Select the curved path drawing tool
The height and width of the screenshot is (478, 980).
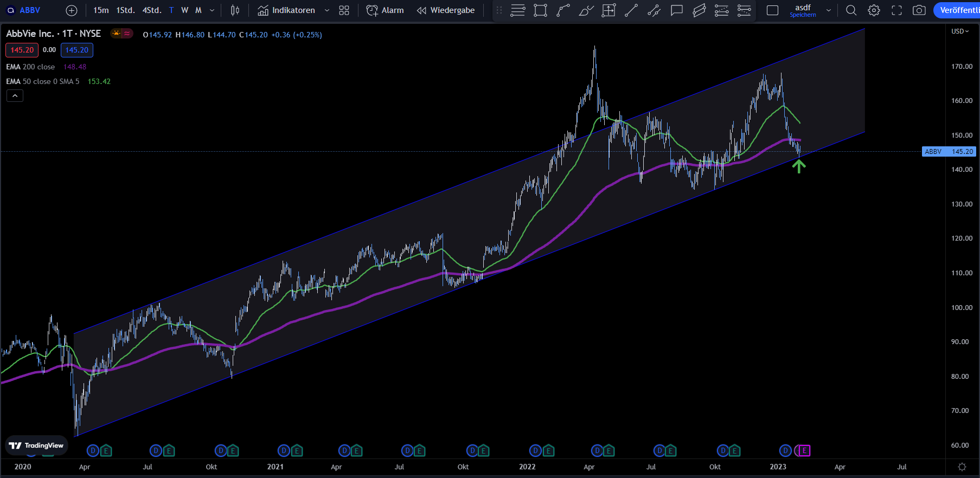pos(563,10)
